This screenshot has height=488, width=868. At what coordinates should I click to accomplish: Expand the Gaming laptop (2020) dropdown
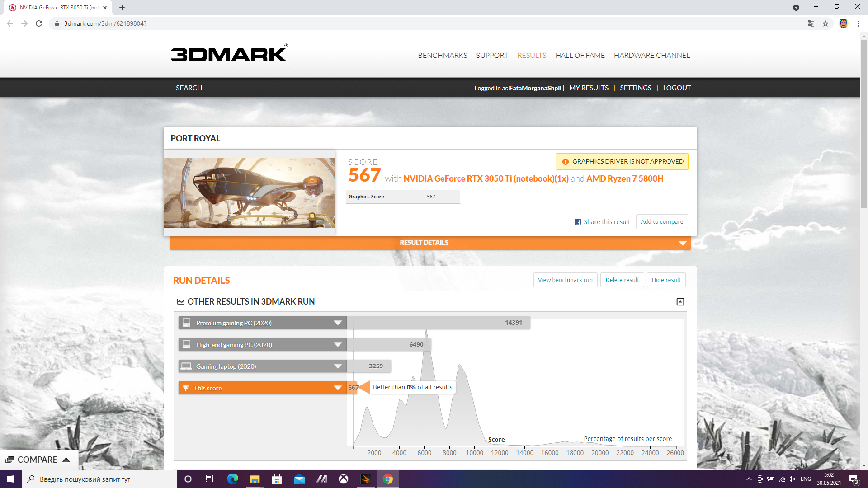(338, 366)
